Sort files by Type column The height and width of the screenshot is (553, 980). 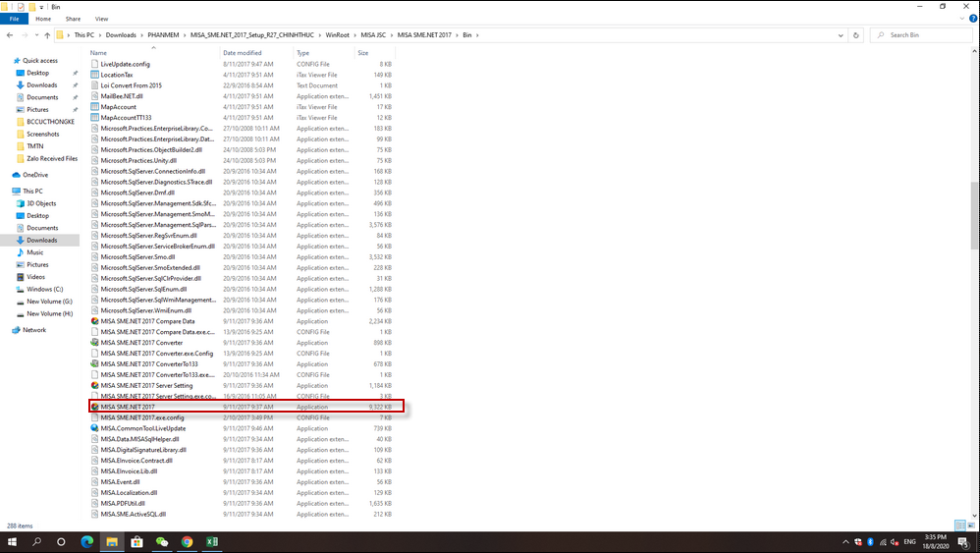[302, 53]
